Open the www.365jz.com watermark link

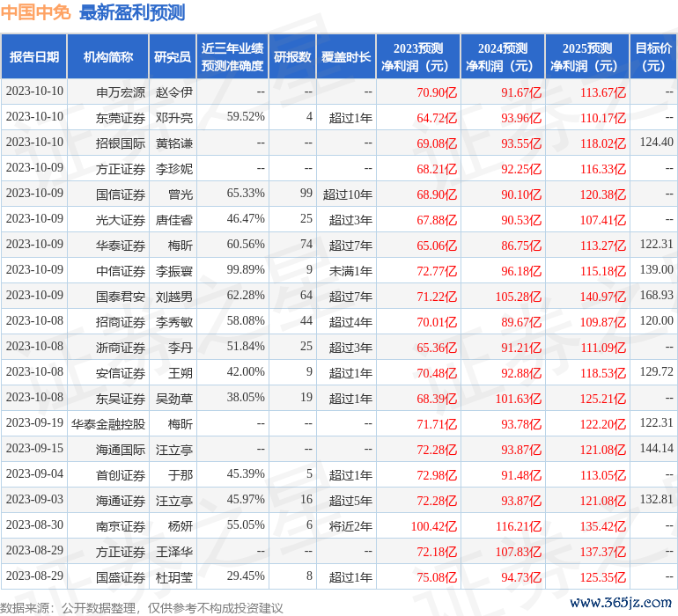[622, 602]
